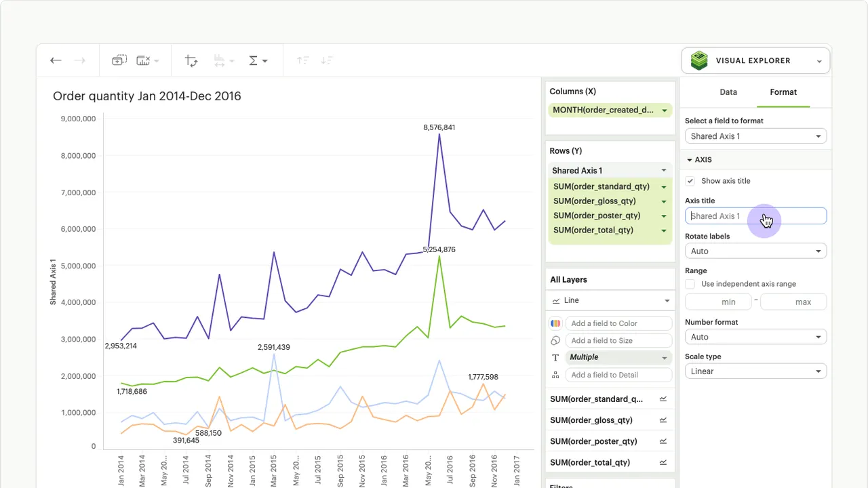Switch to the Data tab
The image size is (868, 488).
click(728, 92)
